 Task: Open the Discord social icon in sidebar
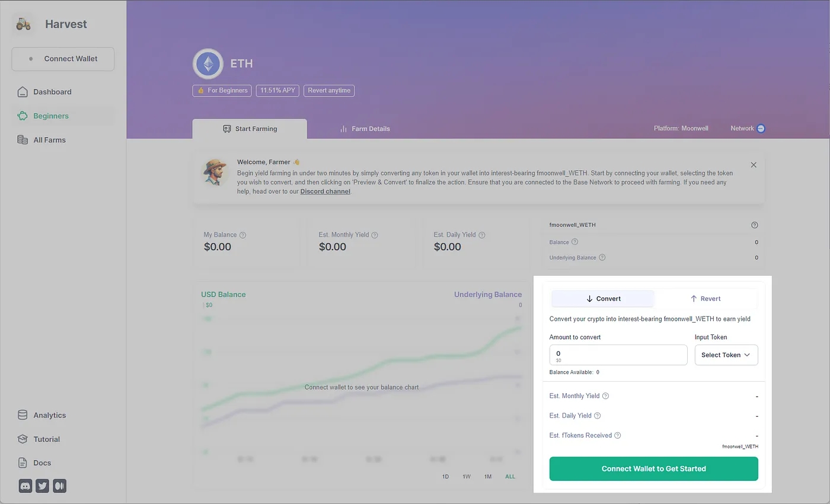(x=25, y=486)
